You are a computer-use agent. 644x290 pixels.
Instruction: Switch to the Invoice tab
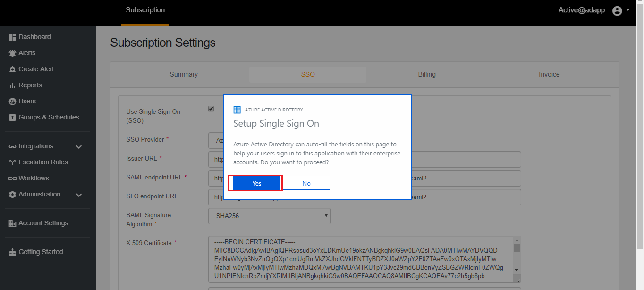pyautogui.click(x=549, y=74)
